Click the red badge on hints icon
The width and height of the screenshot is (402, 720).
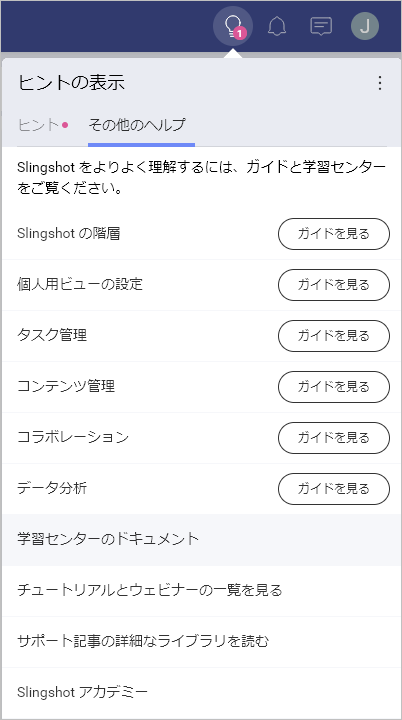tap(240, 34)
